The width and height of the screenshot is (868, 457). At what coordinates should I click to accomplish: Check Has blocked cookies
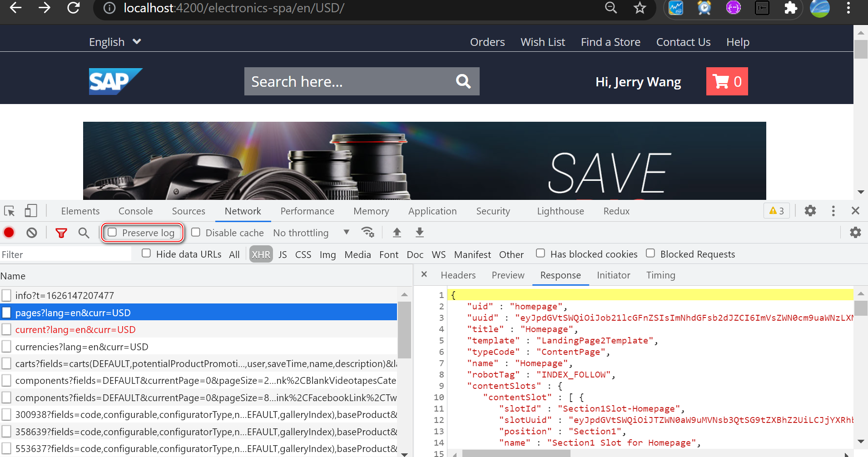(541, 253)
